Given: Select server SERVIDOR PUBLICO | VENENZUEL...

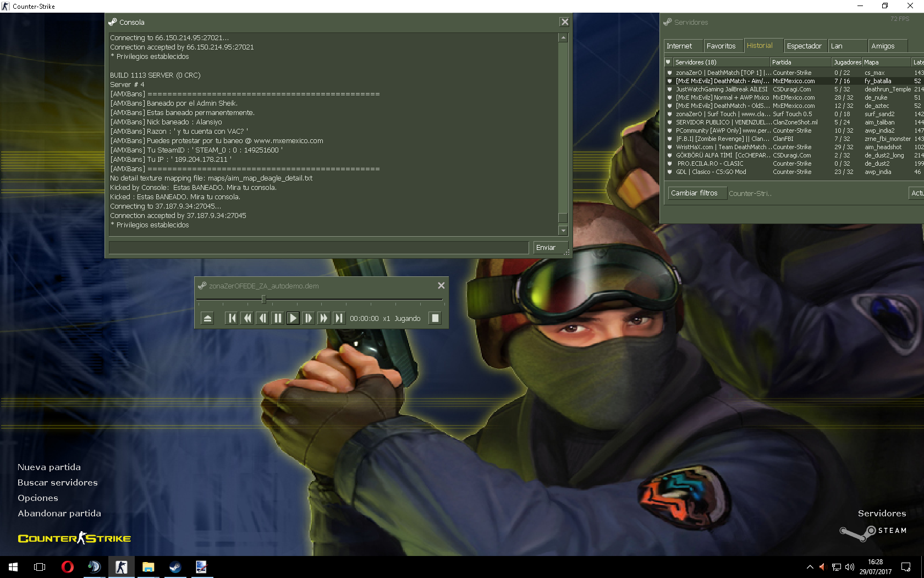Looking at the screenshot, I should point(794,122).
